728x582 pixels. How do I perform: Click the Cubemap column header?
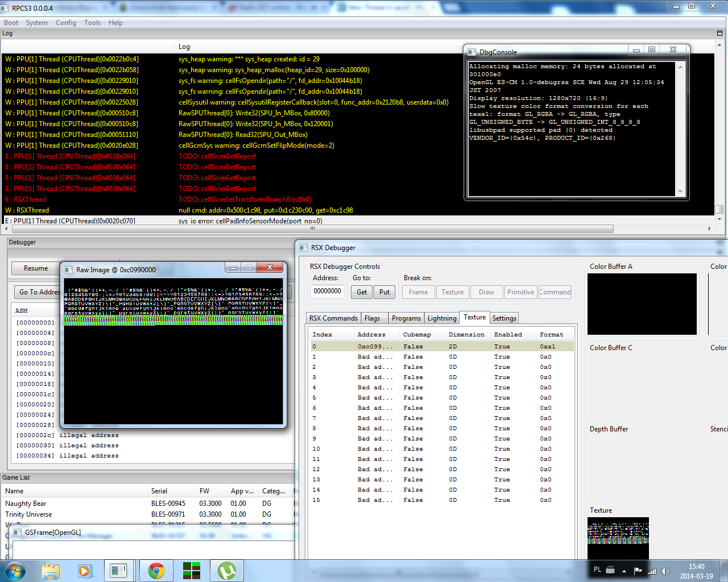423,335
